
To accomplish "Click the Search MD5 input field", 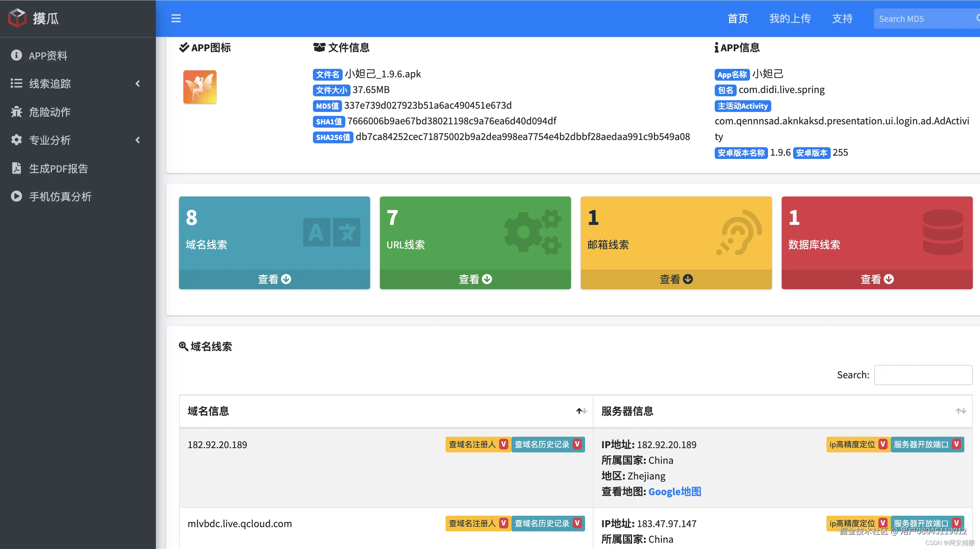I will (x=924, y=18).
